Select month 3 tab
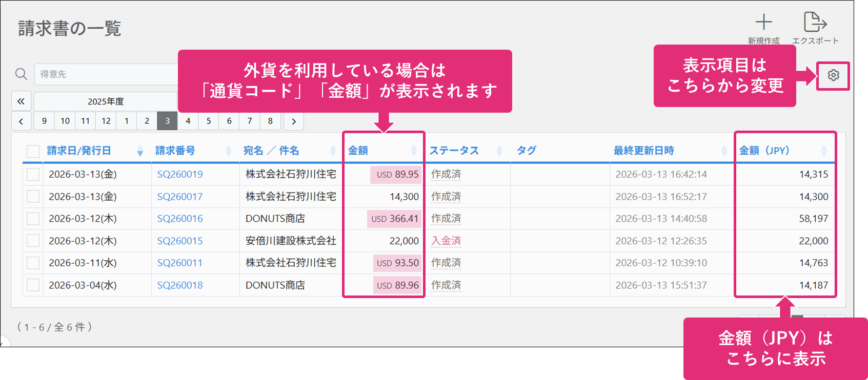Viewport: 868px width, 380px height. coord(167,121)
